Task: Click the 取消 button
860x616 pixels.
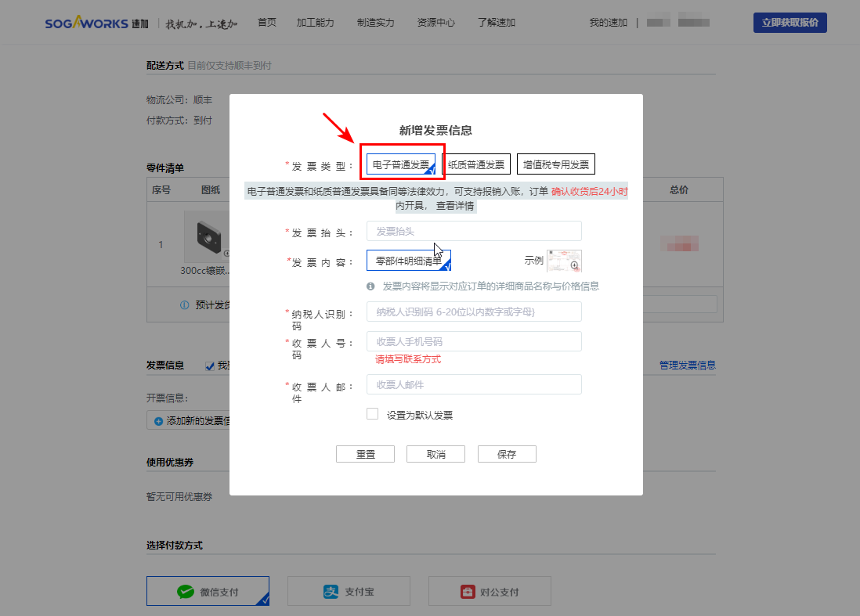Action: [435, 455]
